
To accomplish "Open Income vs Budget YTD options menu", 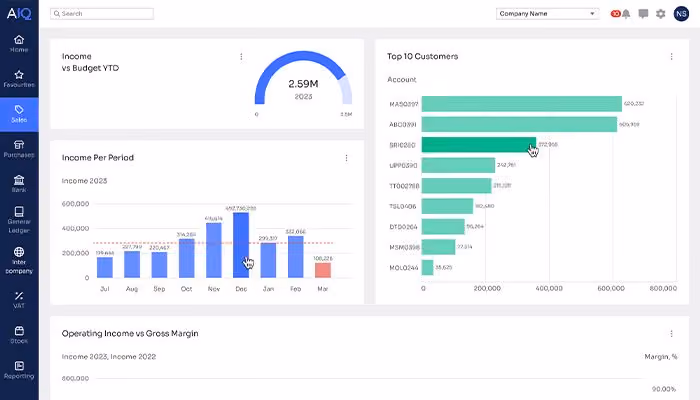I will (241, 57).
